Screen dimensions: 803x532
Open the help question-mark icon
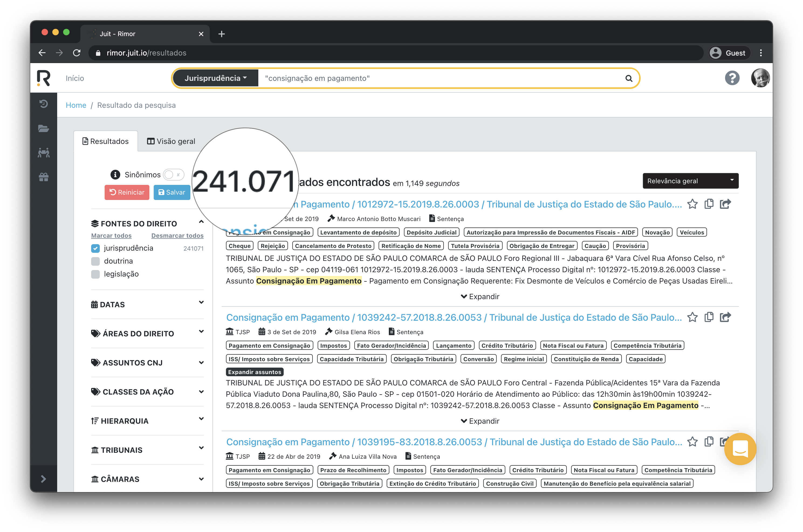tap(732, 78)
